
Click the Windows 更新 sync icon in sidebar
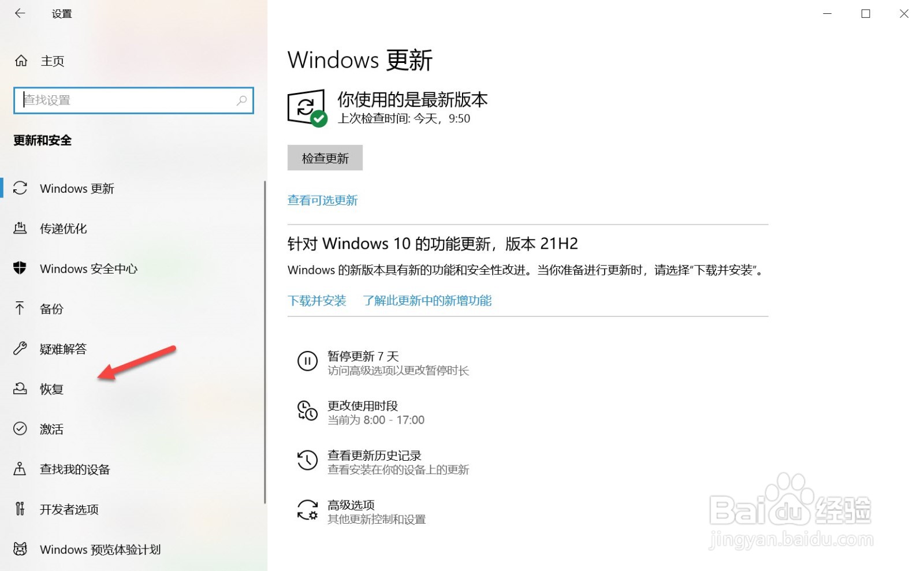coord(20,188)
